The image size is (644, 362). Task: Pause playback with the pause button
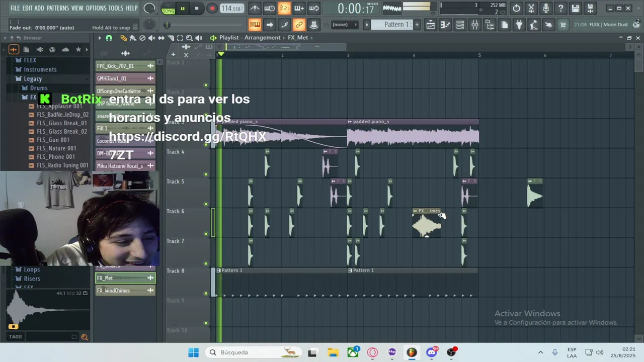[183, 9]
